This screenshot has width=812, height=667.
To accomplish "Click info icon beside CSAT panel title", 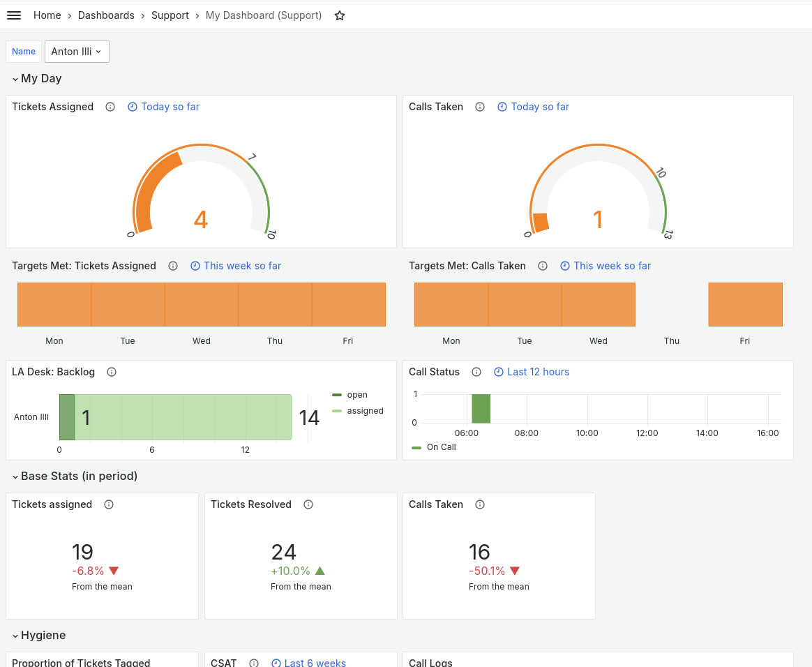I will [254, 663].
